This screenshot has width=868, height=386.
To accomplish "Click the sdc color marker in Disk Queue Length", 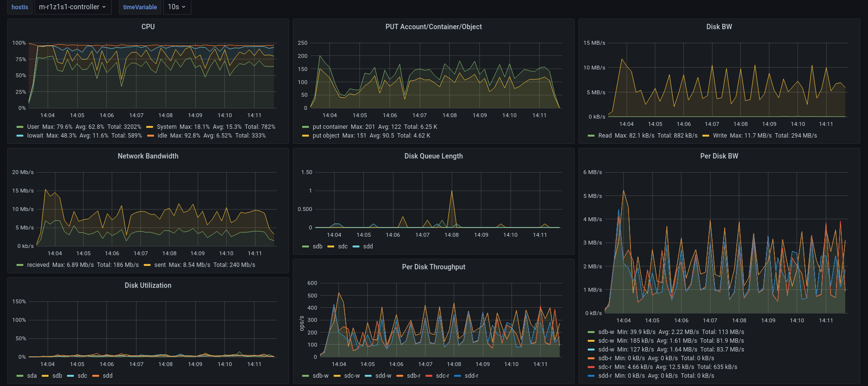I will point(331,246).
